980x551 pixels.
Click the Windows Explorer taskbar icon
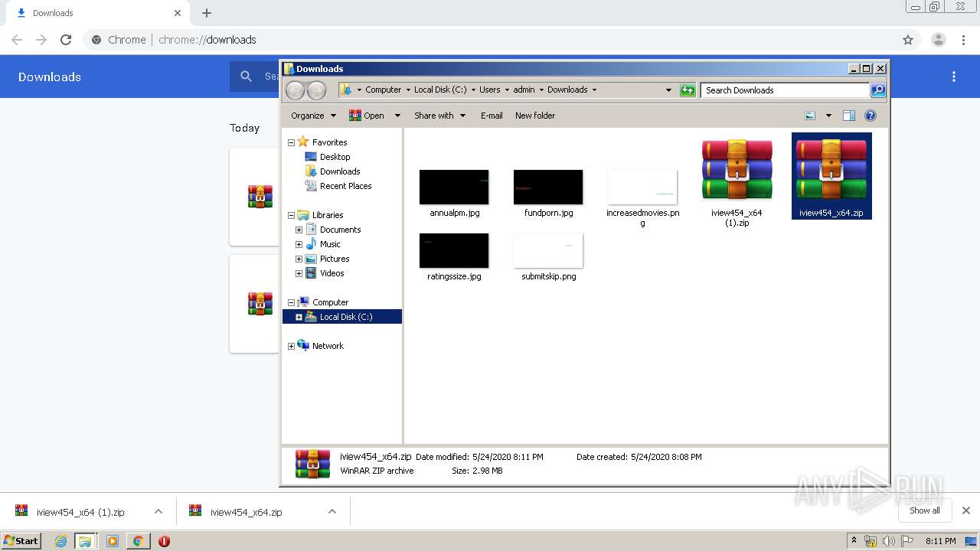tap(85, 541)
